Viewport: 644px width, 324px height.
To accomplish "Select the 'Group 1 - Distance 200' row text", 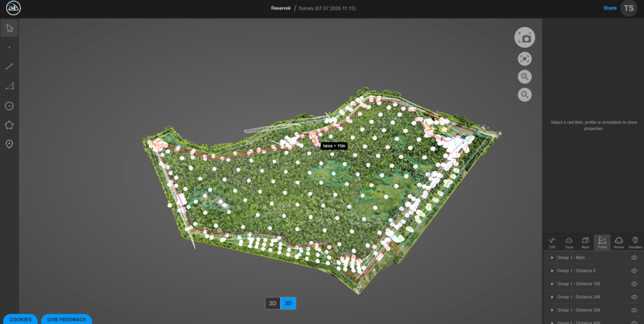I will coord(579,298).
